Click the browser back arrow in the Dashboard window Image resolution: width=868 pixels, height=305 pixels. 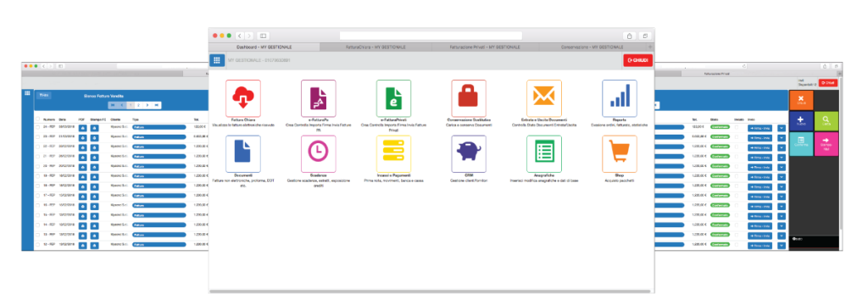(x=240, y=36)
